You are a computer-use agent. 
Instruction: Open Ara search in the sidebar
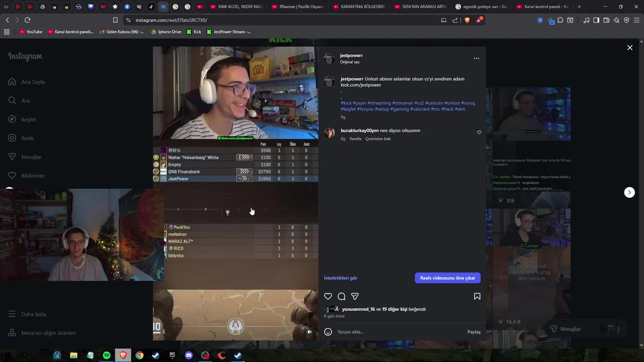tap(19, 101)
